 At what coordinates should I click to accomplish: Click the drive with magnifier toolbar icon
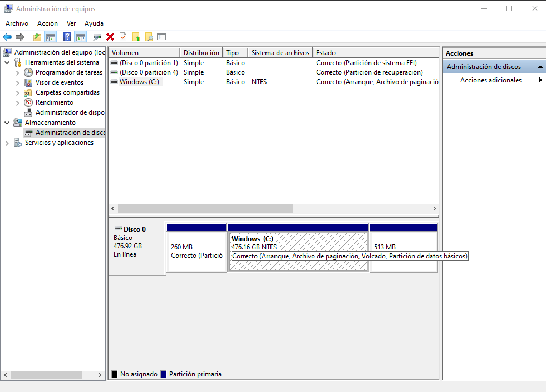(97, 37)
